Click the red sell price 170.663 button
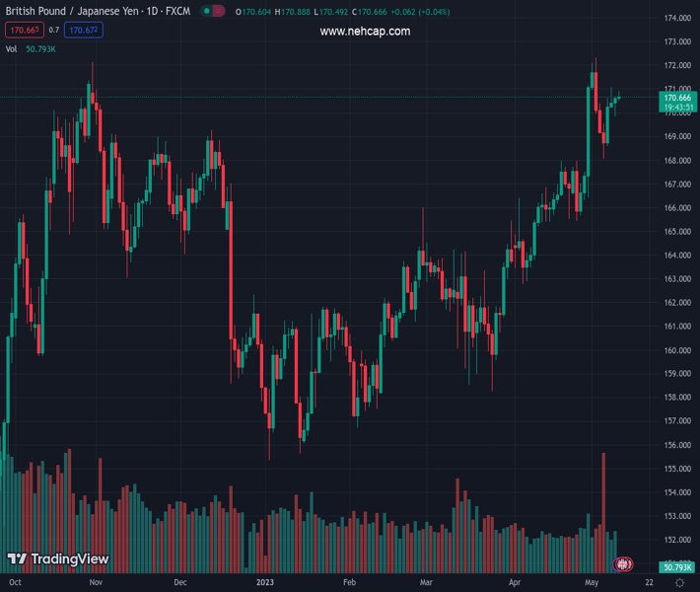 point(23,30)
